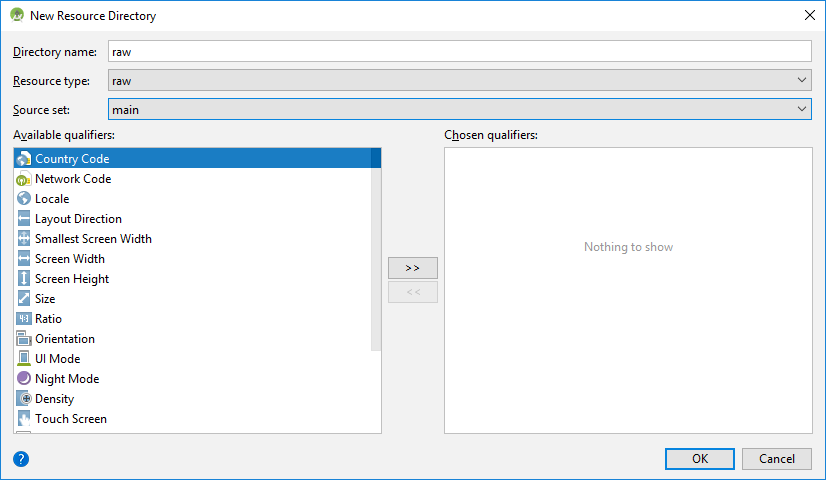Open the Source set dropdown
The image size is (826, 480).
[459, 109]
